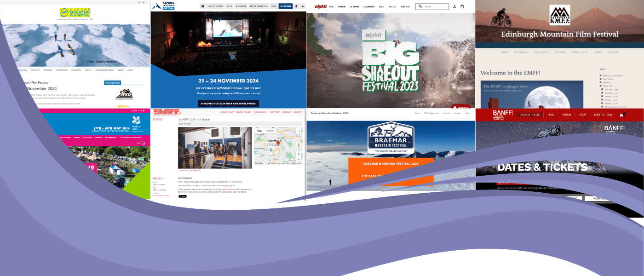Click the Tweet button on ShAFF page
644x276 pixels.
183,196
